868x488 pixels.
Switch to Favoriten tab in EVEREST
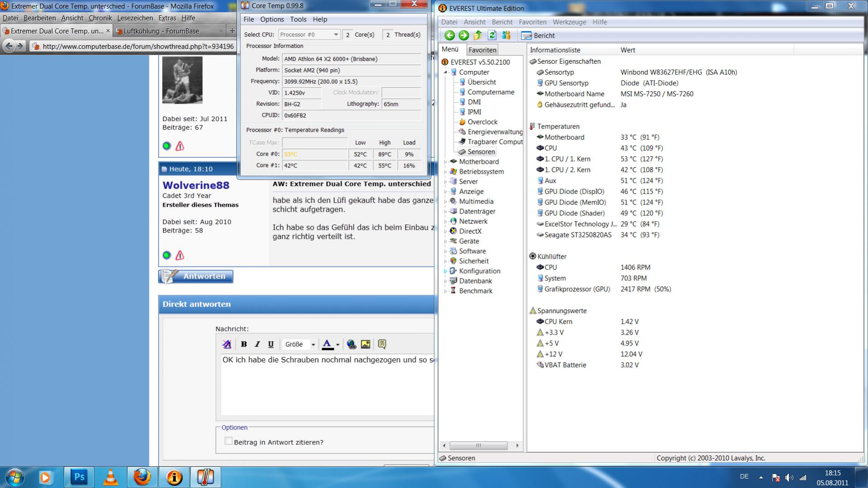click(482, 50)
